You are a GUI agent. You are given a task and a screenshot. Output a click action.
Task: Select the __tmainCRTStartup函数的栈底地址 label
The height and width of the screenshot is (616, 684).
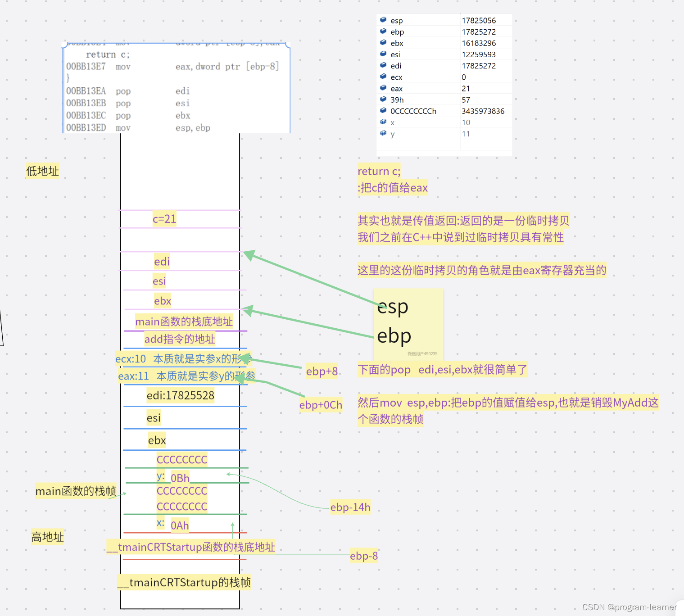click(191, 547)
